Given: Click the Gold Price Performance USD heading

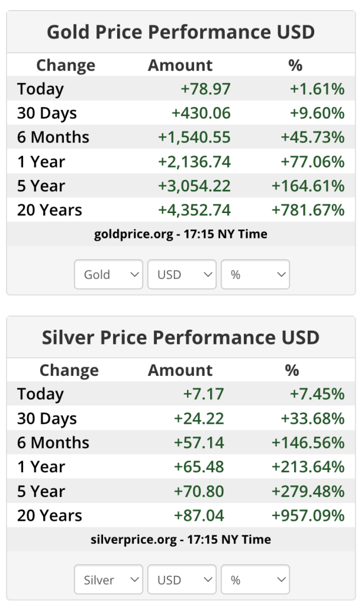Looking at the screenshot, I should coord(181,32).
